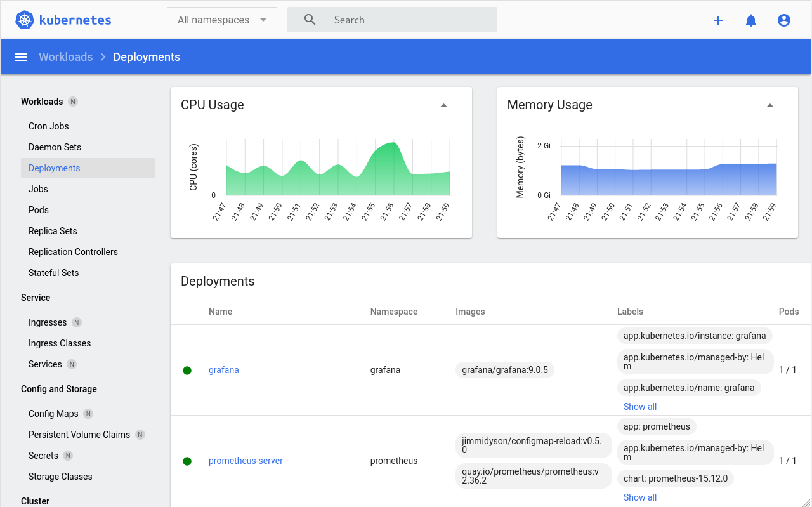
Task: Open Secrets in sidebar
Action: pos(43,456)
